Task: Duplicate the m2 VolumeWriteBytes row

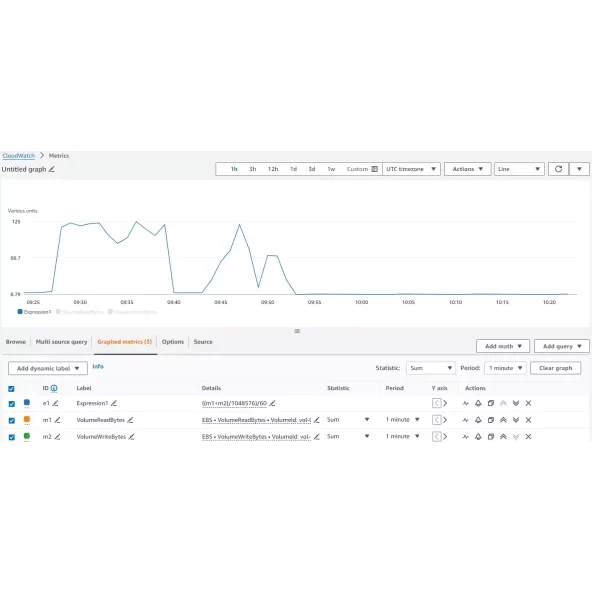Action: (x=490, y=436)
